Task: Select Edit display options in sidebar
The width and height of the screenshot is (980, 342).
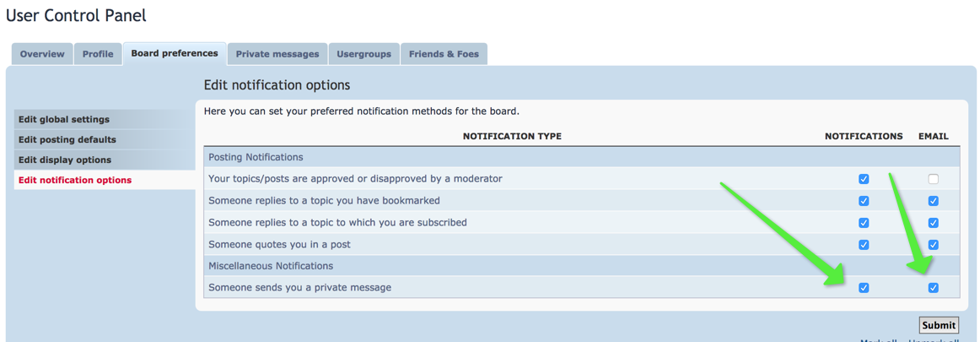Action: (65, 160)
